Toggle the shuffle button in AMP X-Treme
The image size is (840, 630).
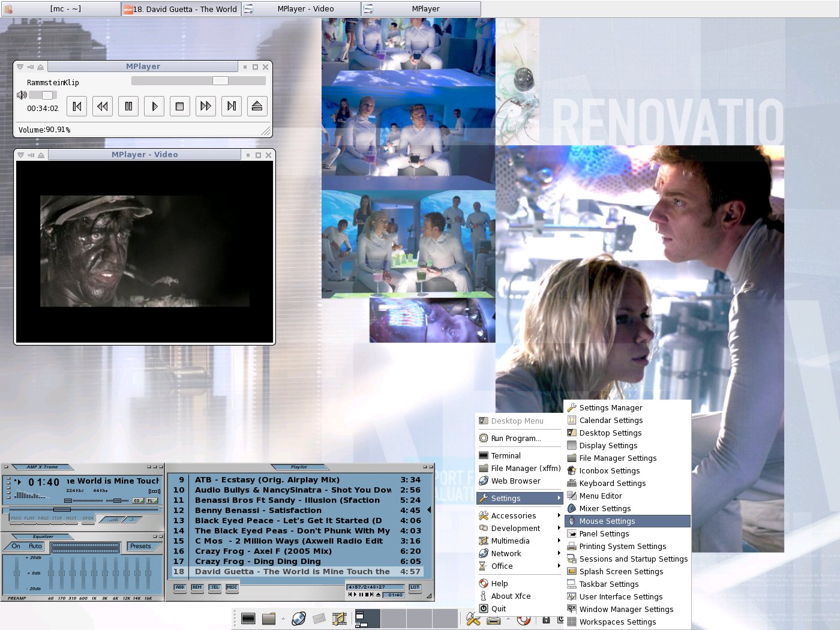click(112, 520)
